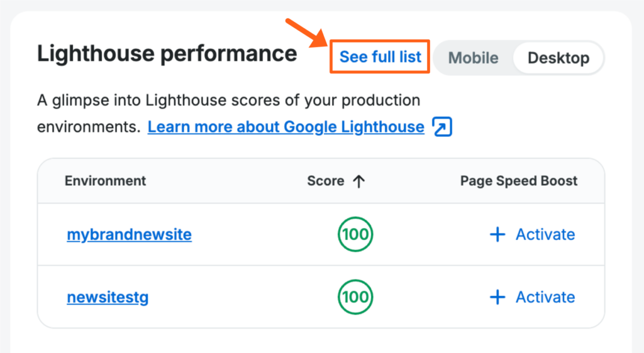Click the 100 score circle for newsitestg
The width and height of the screenshot is (644, 353).
pyautogui.click(x=355, y=297)
